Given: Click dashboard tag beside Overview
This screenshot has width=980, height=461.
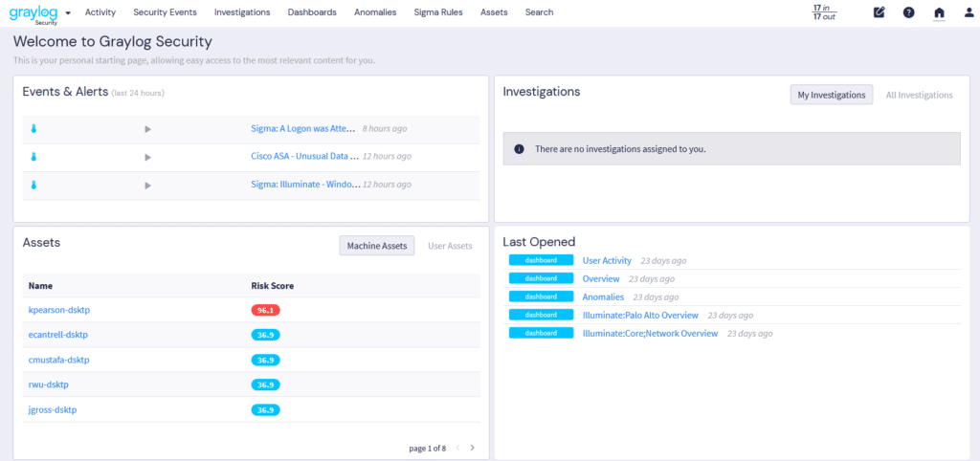Looking at the screenshot, I should point(542,278).
